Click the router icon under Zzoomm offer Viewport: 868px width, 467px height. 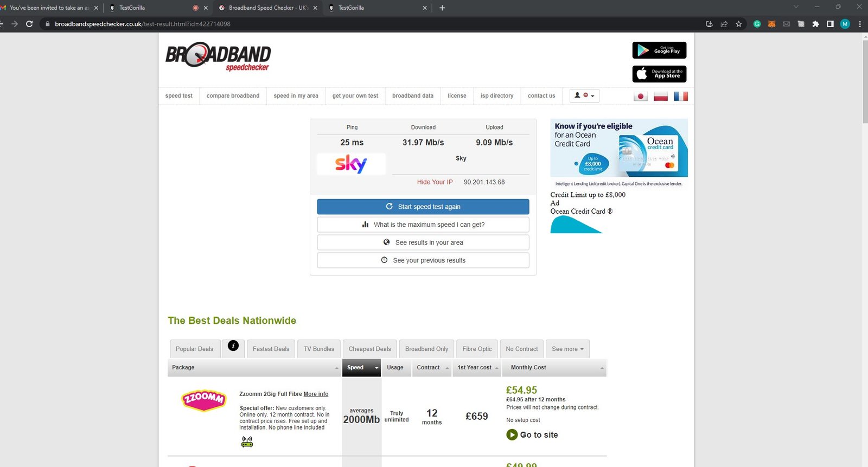247,442
